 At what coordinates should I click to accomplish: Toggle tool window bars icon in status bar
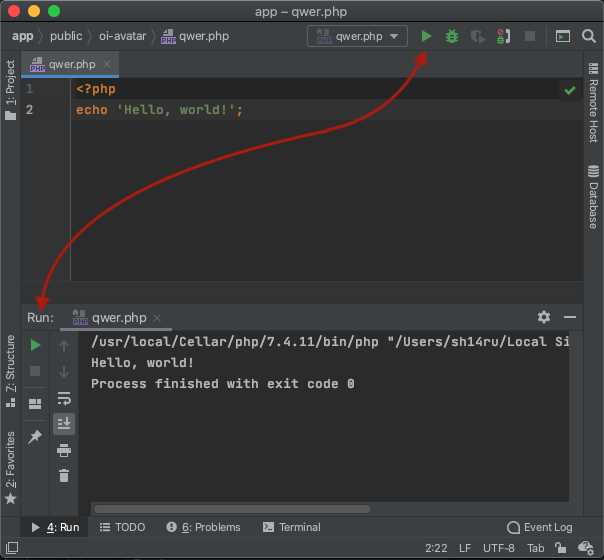click(x=12, y=547)
